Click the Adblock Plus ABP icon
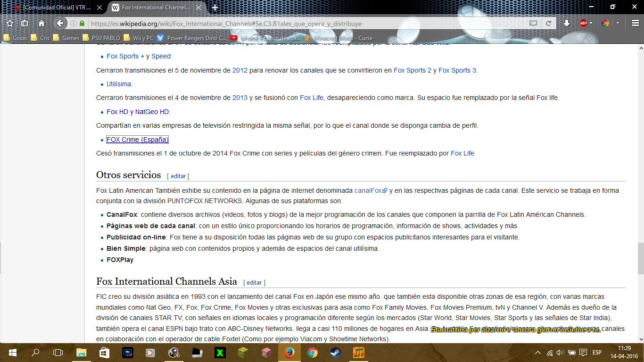The image size is (644, 362). 583,23
